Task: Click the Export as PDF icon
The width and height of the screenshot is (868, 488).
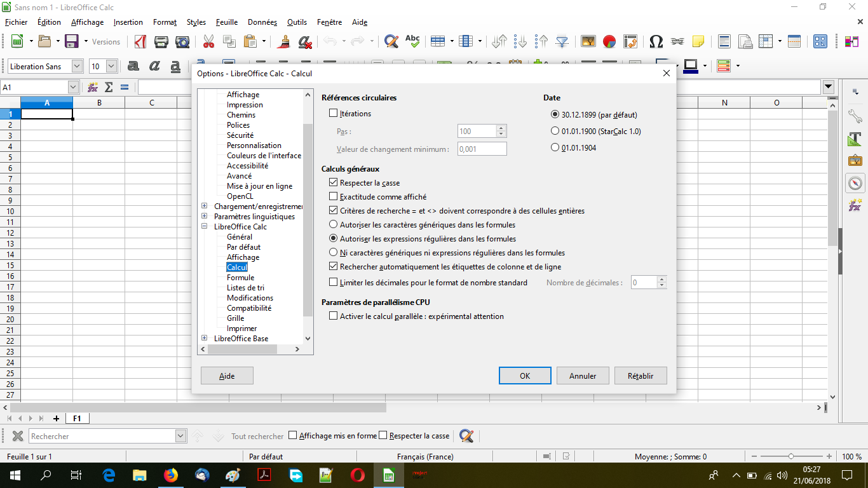Action: tap(140, 41)
